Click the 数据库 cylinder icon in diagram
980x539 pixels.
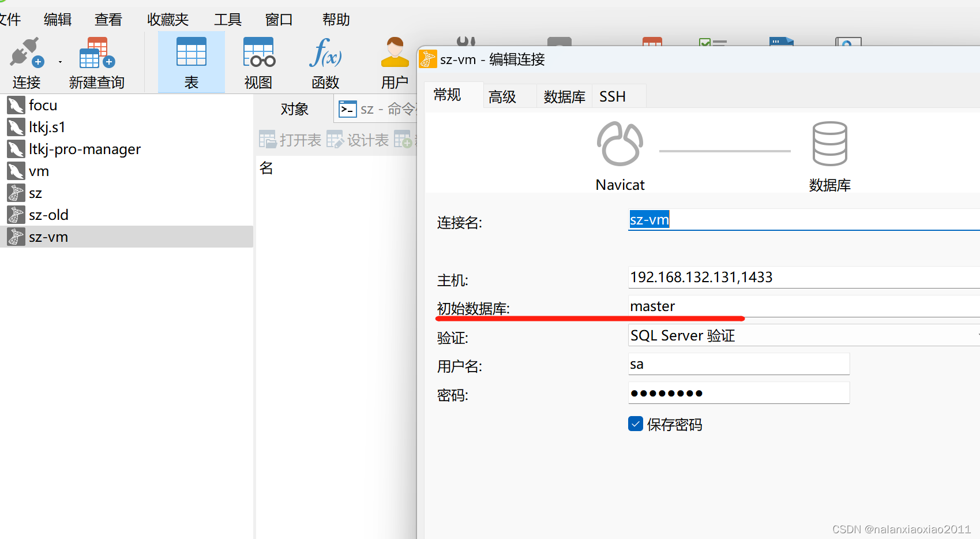[x=830, y=144]
